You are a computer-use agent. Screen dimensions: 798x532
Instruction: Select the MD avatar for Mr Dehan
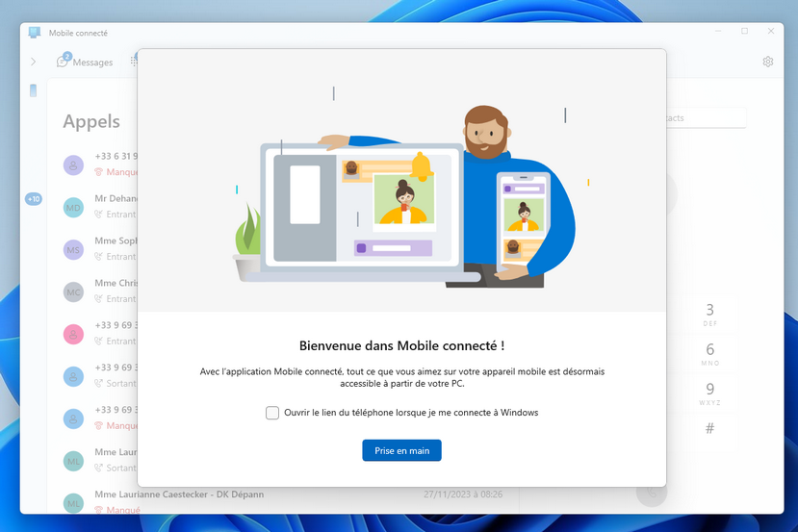click(73, 208)
